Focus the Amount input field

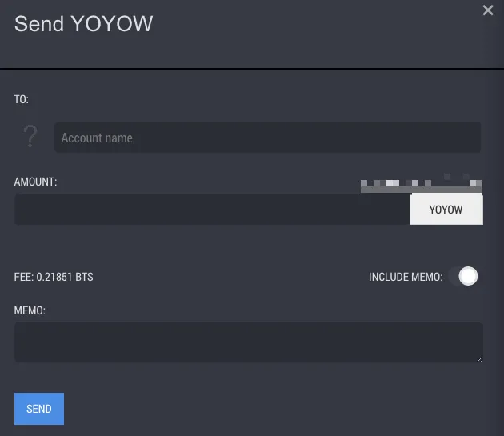coord(212,210)
